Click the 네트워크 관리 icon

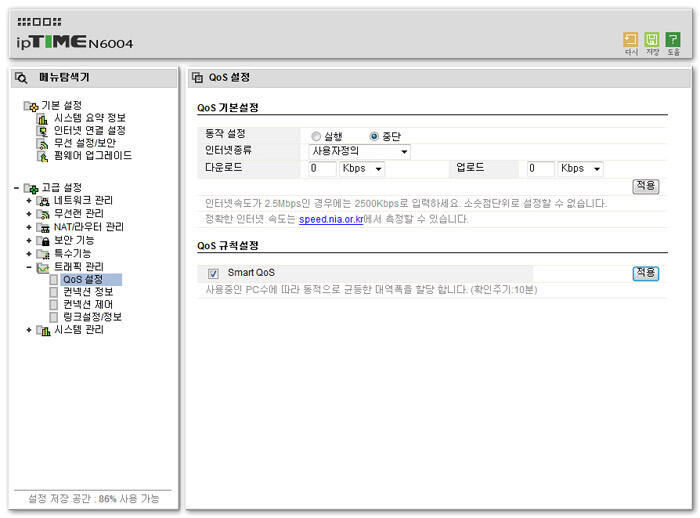(x=43, y=201)
